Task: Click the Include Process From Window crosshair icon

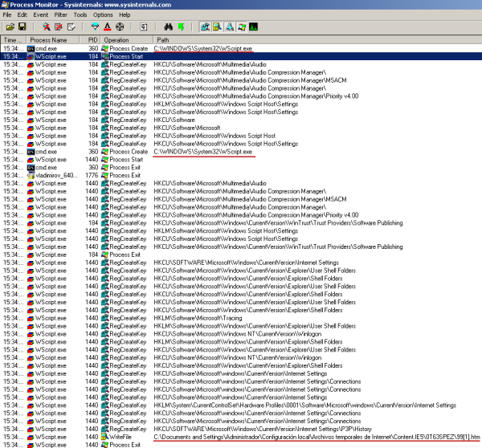Action: [x=120, y=27]
